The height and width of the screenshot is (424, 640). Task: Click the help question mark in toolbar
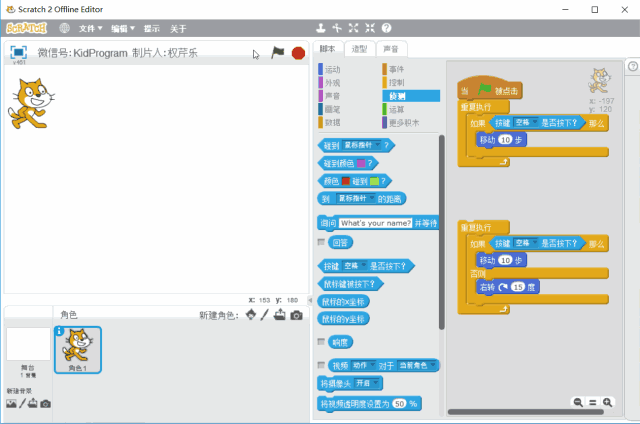[387, 28]
